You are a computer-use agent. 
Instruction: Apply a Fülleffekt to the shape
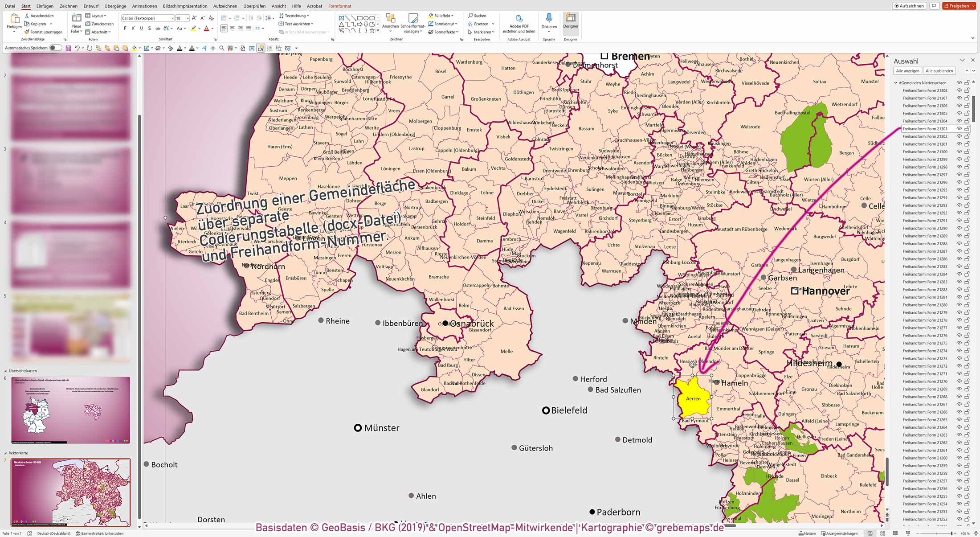pyautogui.click(x=440, y=15)
